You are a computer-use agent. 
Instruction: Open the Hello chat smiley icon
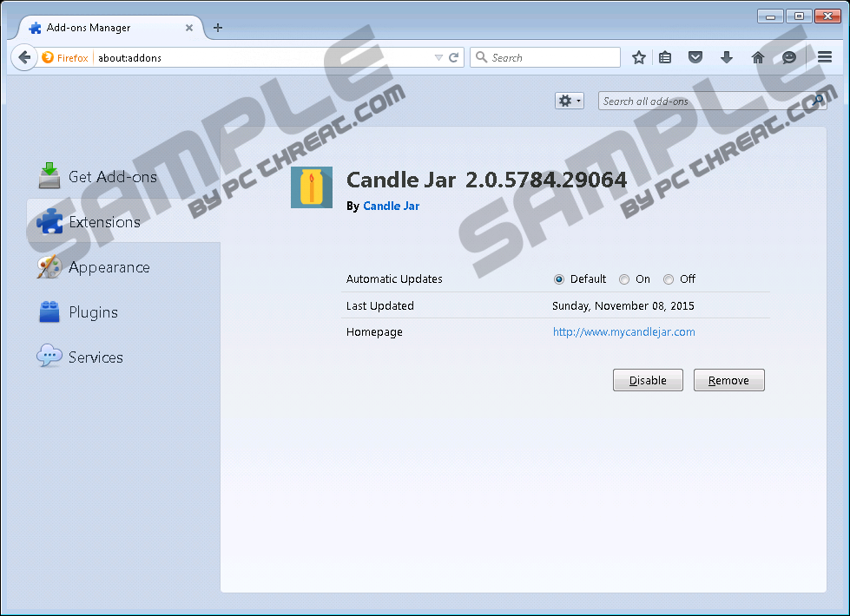click(x=788, y=57)
